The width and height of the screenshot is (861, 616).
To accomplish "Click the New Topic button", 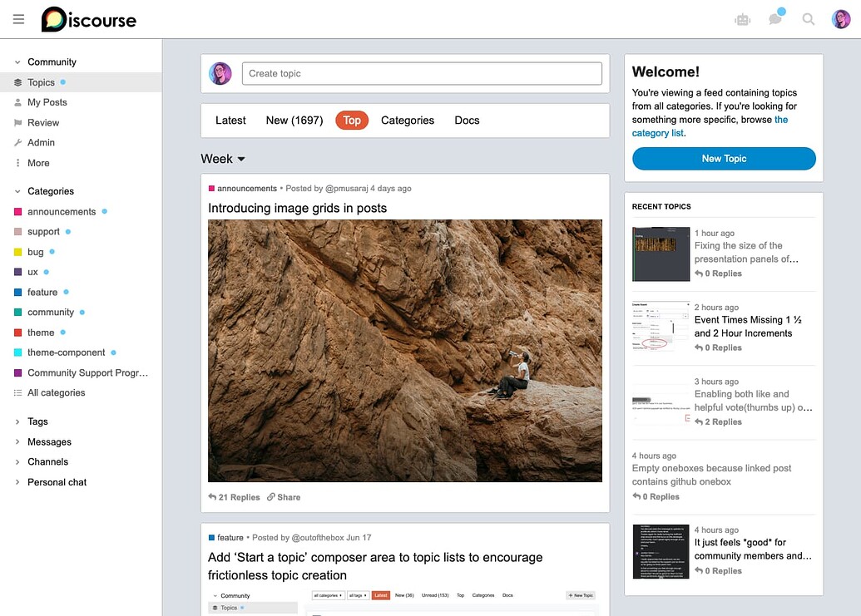I will 724,159.
